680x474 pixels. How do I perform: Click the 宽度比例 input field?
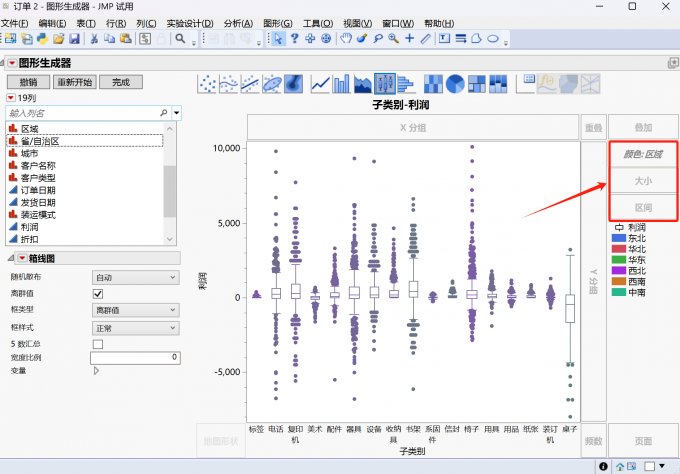[135, 357]
